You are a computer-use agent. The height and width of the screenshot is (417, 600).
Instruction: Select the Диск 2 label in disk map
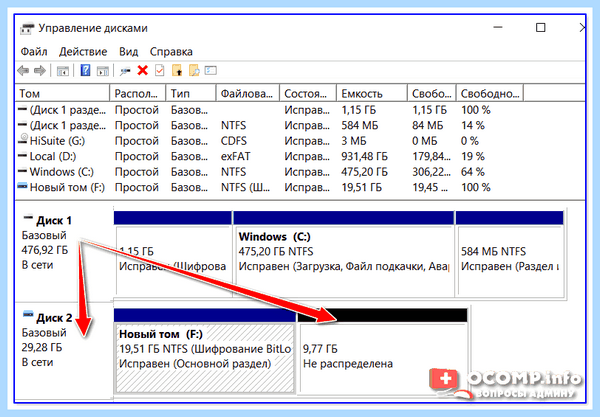(54, 318)
